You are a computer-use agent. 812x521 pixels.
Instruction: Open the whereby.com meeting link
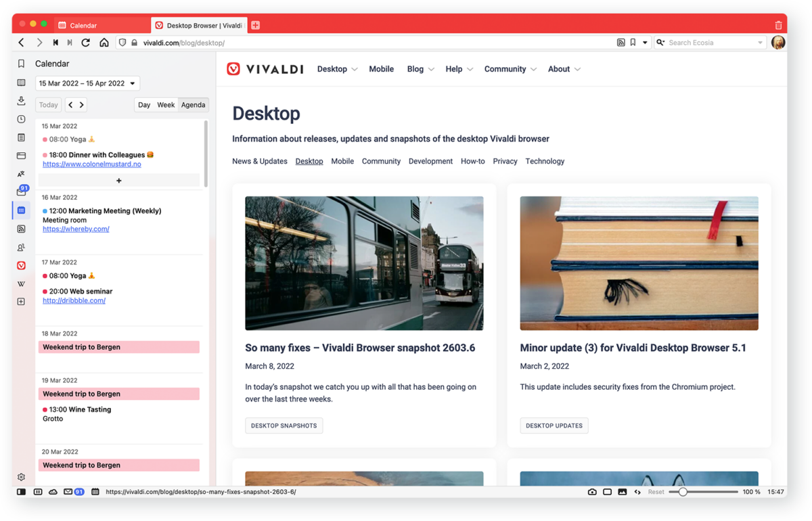75,229
